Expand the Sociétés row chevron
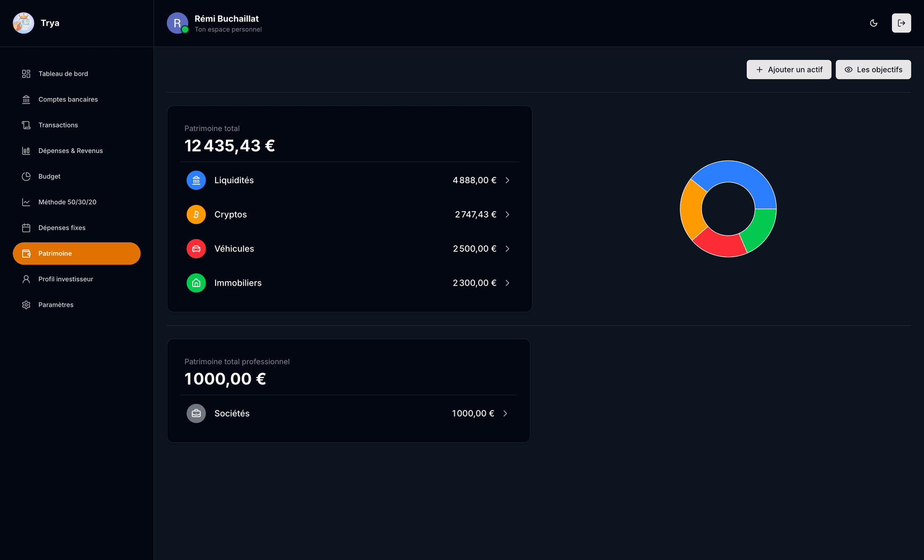The height and width of the screenshot is (560, 924). coord(505,413)
